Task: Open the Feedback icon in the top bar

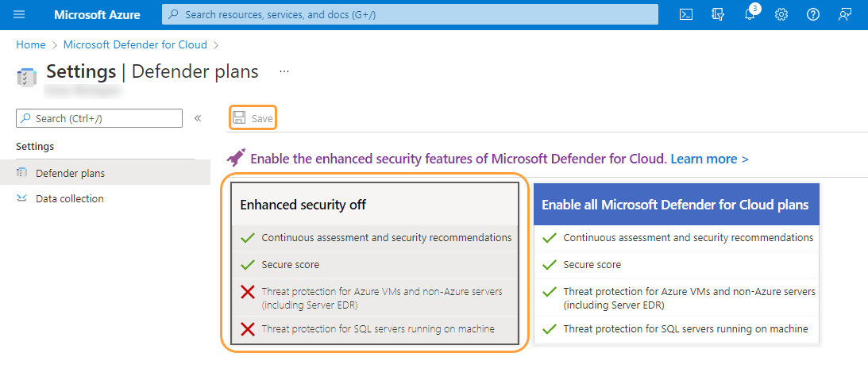Action: click(845, 14)
